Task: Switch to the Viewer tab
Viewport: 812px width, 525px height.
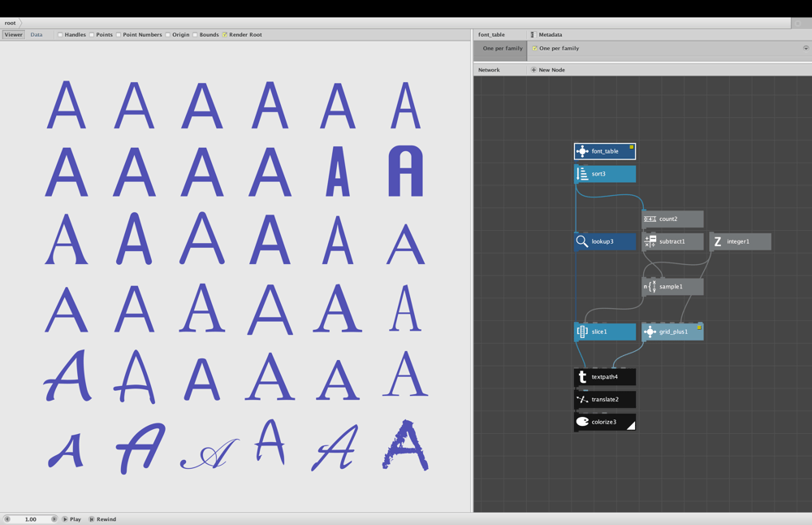Action: (x=14, y=35)
